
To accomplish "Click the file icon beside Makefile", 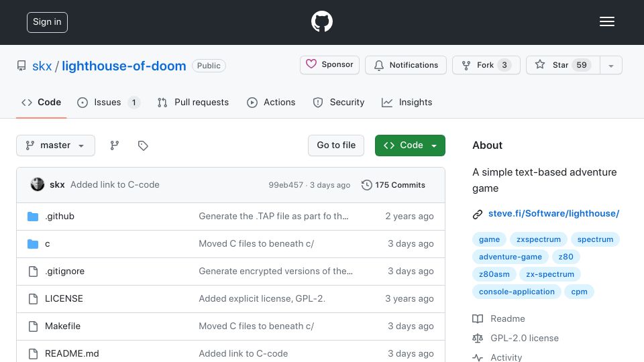I will 33,326.
